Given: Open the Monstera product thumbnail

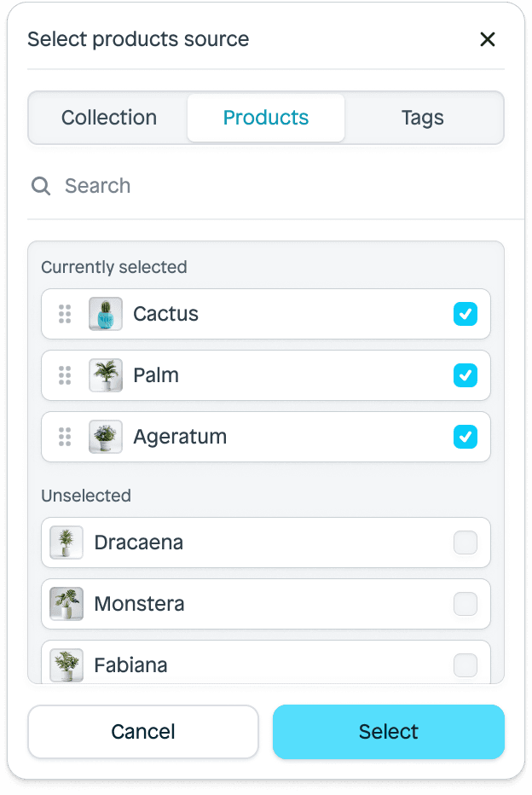Looking at the screenshot, I should (66, 604).
